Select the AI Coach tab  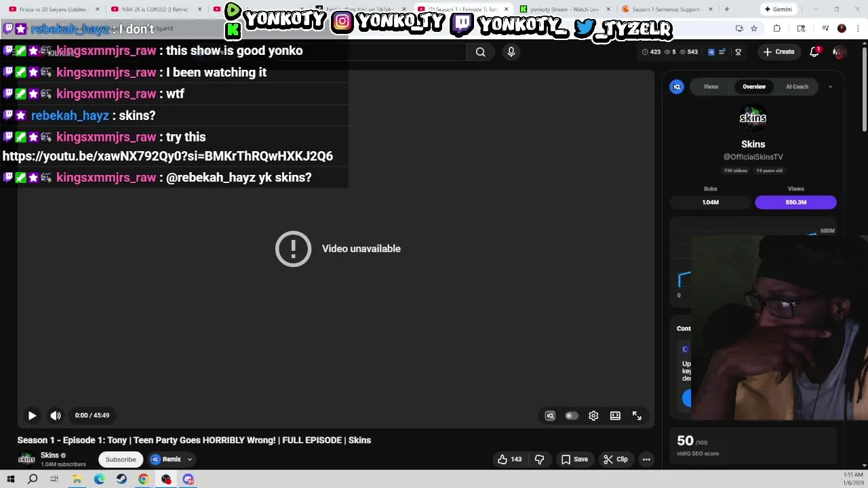coord(797,87)
